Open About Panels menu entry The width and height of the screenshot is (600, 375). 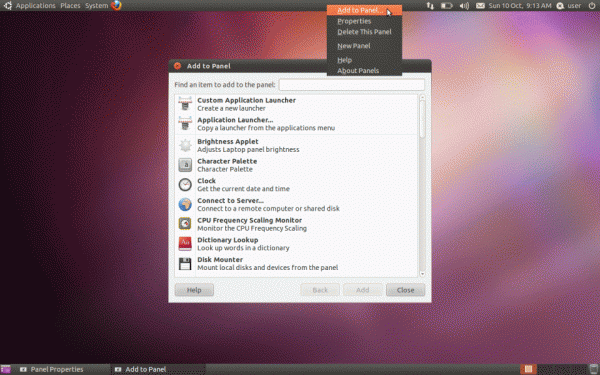tap(364, 71)
